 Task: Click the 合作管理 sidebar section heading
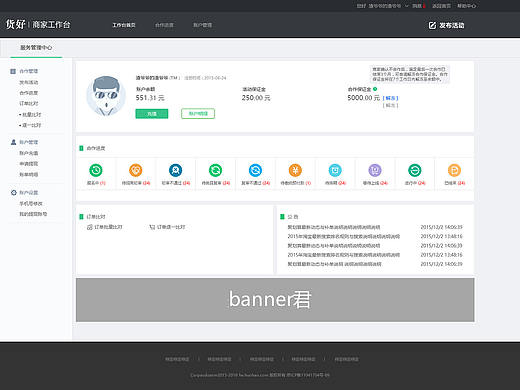(29, 71)
